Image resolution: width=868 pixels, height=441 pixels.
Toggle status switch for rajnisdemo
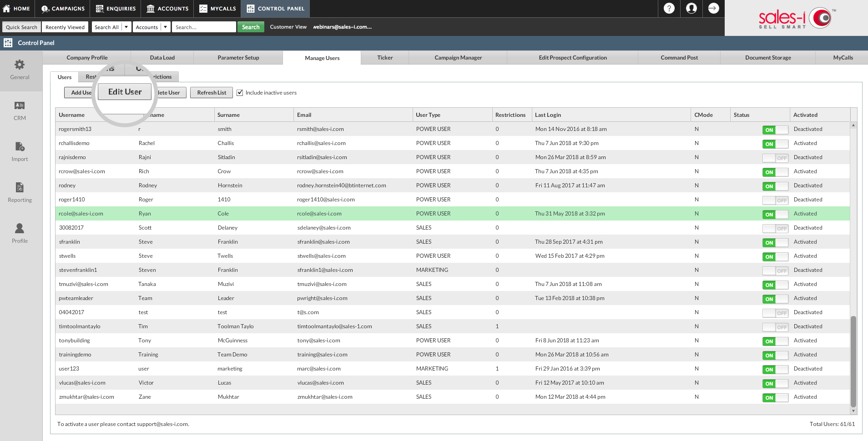pyautogui.click(x=775, y=158)
